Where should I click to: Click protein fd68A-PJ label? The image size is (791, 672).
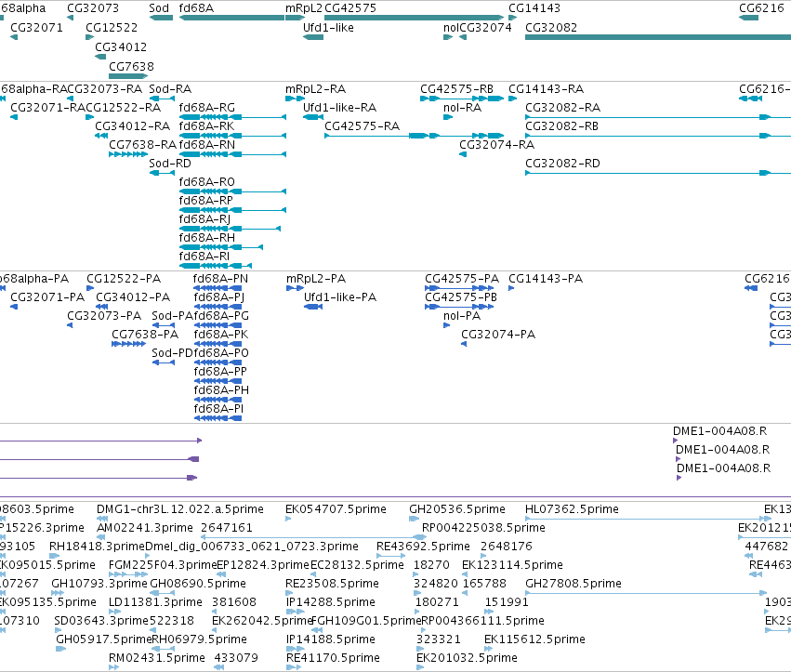point(219,297)
